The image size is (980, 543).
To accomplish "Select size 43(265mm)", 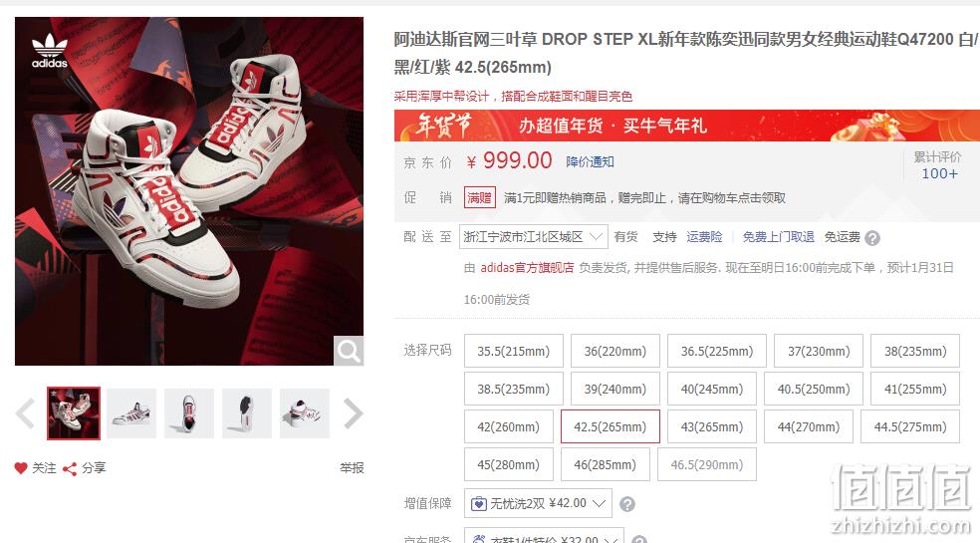I will (712, 426).
